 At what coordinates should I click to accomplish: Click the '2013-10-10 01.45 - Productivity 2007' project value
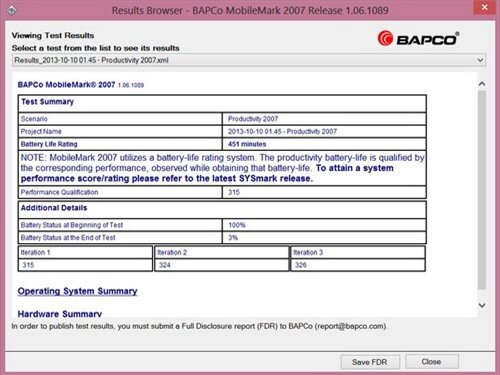click(x=282, y=131)
